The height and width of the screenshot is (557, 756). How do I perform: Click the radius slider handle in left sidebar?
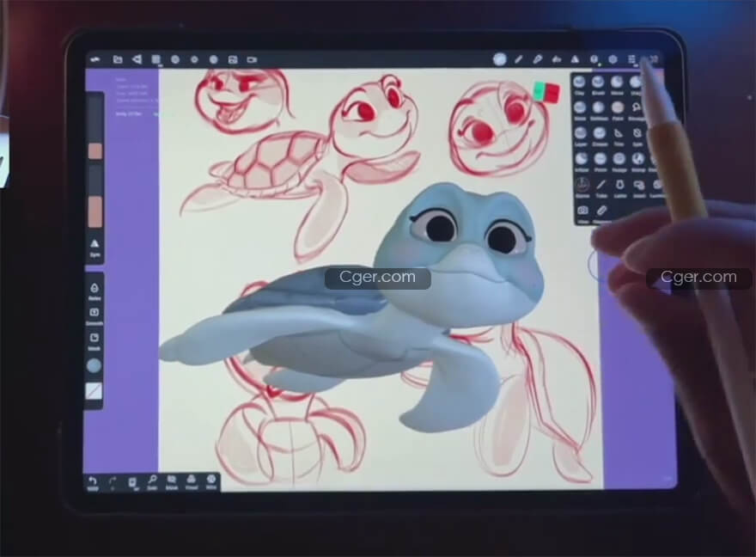(95, 151)
